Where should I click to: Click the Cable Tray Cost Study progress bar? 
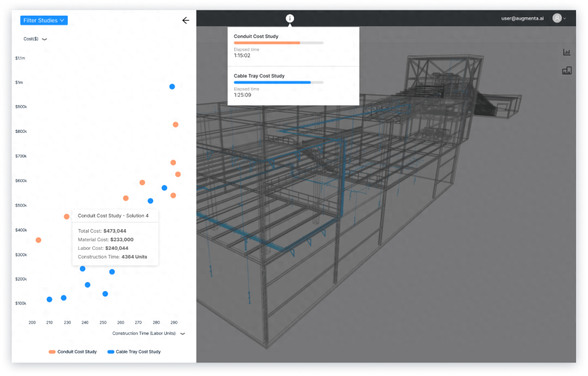(x=279, y=83)
